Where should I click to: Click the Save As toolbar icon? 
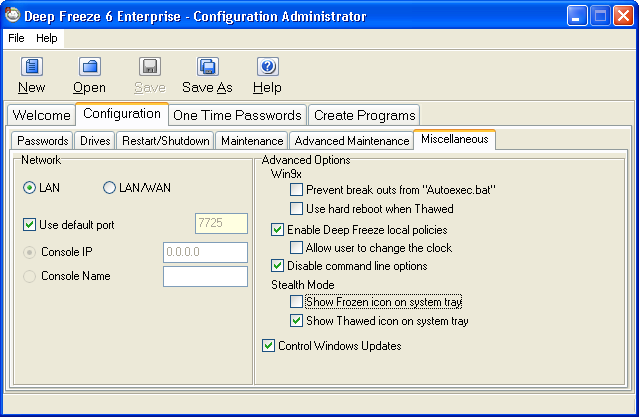pos(208,67)
